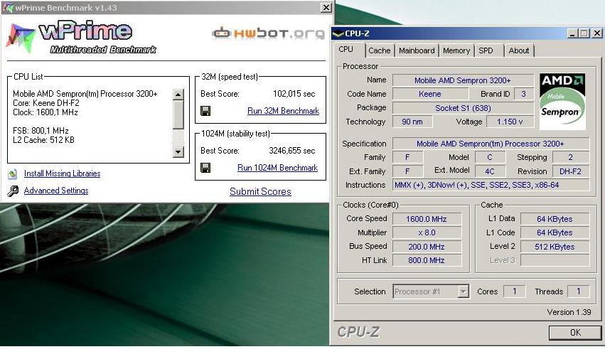Close the wPrime Benchmark window

pyautogui.click(x=326, y=7)
